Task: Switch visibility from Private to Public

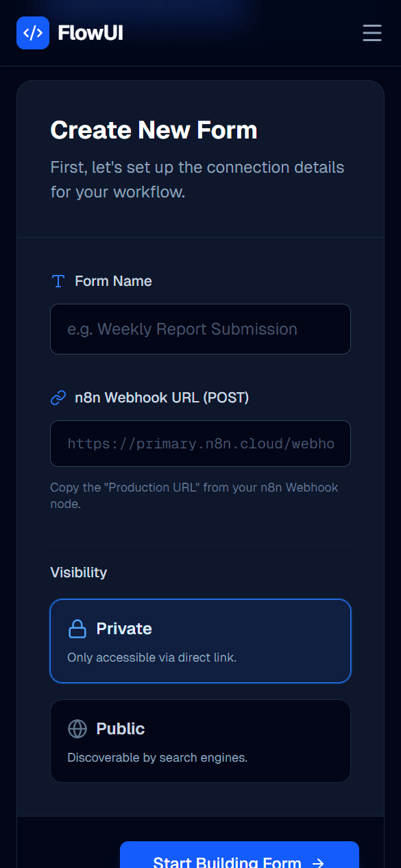Action: 200,741
